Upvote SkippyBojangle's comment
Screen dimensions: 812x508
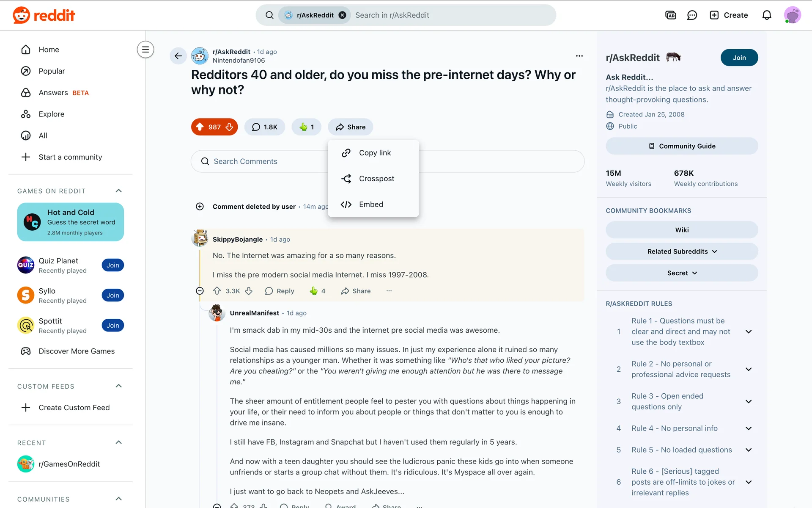(x=217, y=291)
